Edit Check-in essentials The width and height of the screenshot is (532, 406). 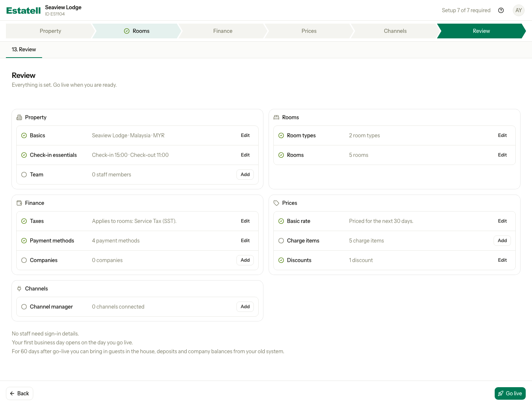(x=245, y=155)
